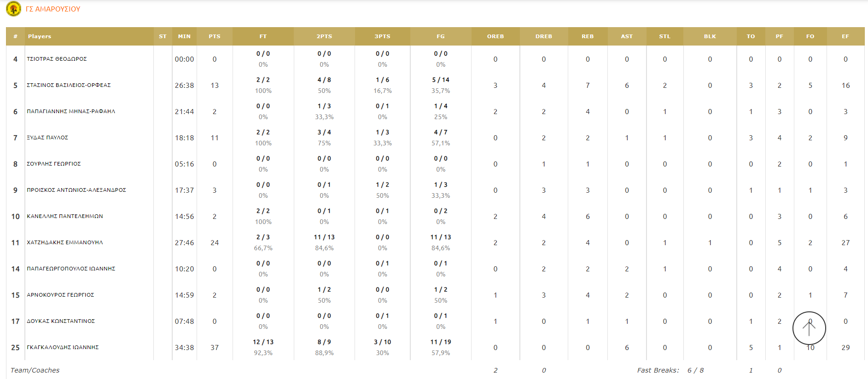Viewport: 868px width, 379px height.
Task: Click the EF column header
Action: [x=845, y=36]
